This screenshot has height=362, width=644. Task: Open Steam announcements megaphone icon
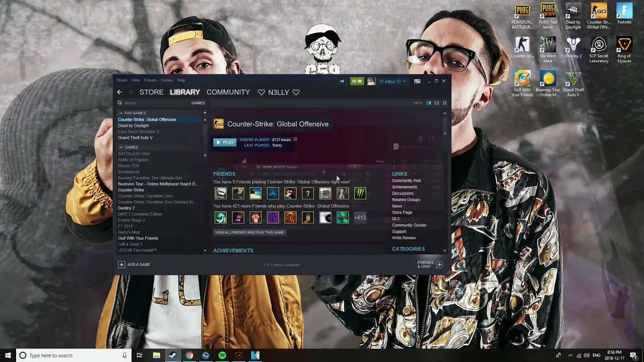point(342,81)
